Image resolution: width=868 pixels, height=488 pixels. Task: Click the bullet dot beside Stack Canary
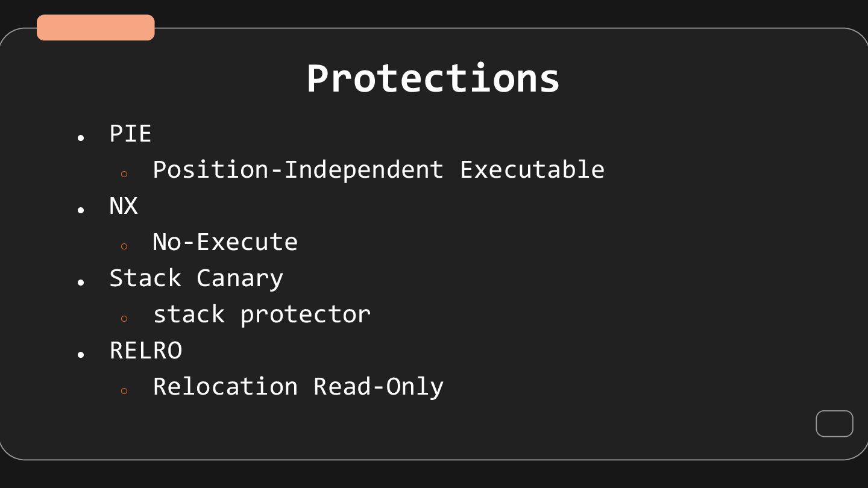coord(81,283)
